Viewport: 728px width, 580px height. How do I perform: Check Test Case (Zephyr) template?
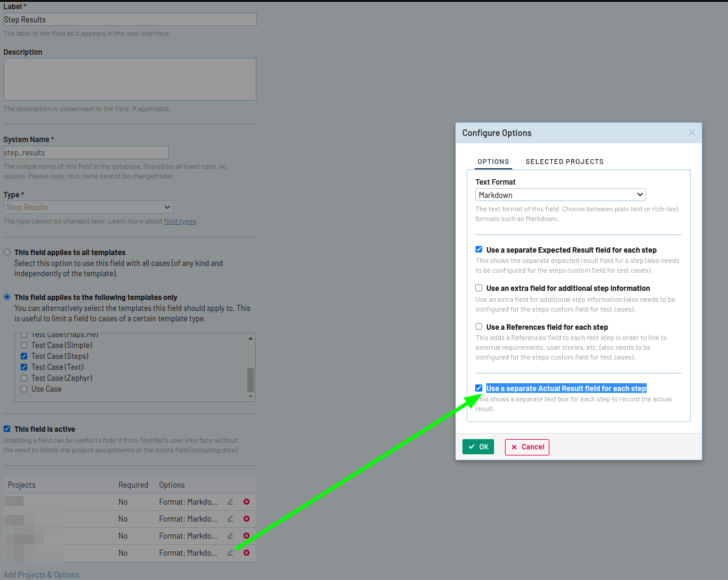point(24,378)
